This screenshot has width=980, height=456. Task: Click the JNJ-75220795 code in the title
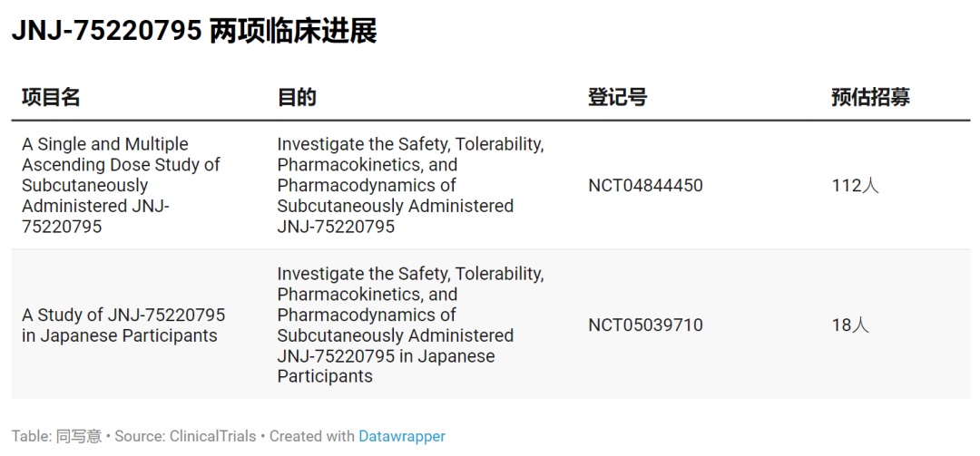105,32
